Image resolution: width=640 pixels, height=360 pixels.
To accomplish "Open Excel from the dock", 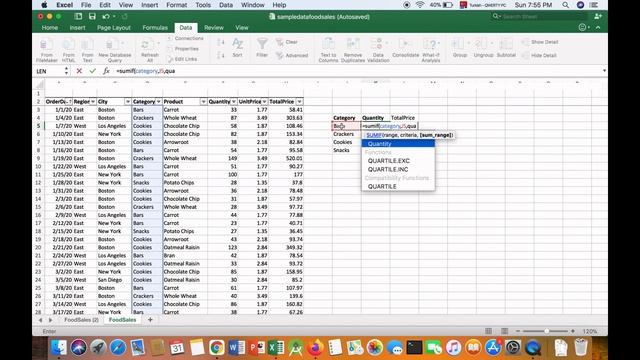I will (276, 348).
